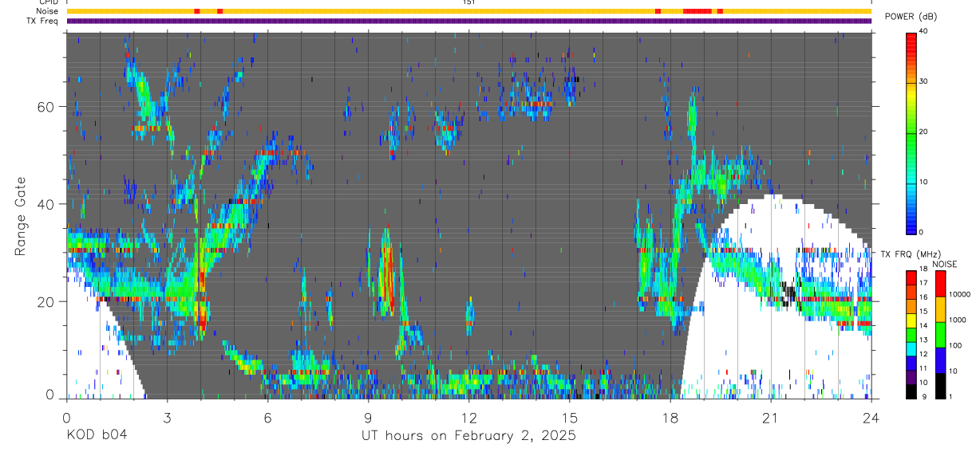The width and height of the screenshot is (980, 452).
Task: Click the 14 label on TX FRQ legend
Action: coord(923,325)
